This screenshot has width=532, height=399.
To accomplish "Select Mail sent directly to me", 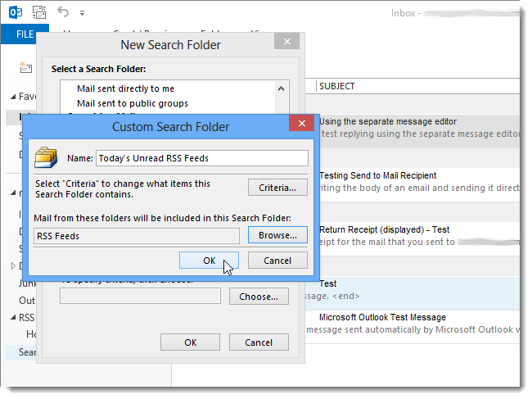I will [125, 88].
